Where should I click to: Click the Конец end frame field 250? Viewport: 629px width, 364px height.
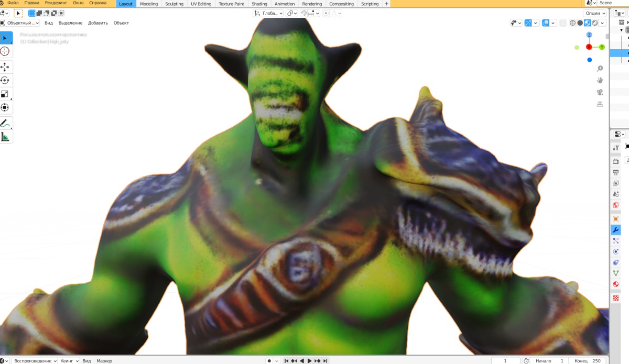pyautogui.click(x=587, y=361)
